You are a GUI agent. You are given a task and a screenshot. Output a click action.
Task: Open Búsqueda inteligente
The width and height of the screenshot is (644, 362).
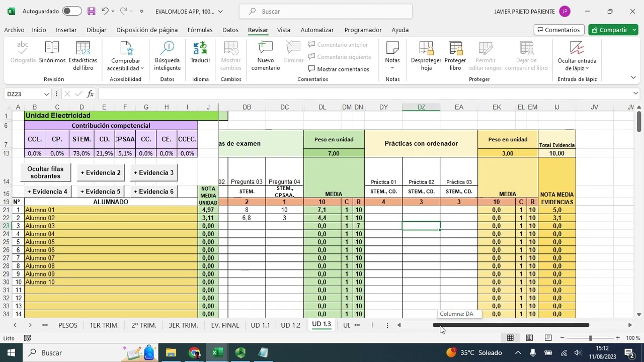tap(167, 56)
